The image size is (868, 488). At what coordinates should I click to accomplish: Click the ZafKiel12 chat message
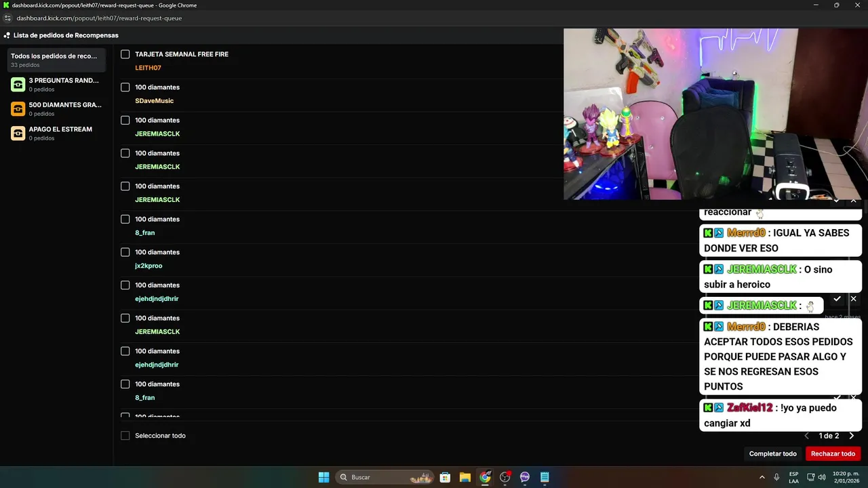tap(781, 415)
